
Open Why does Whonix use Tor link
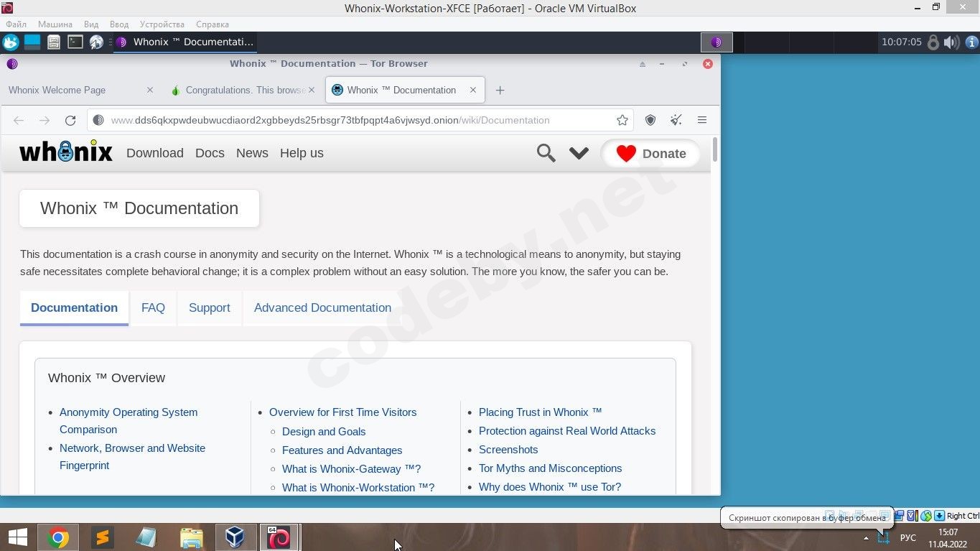pos(550,487)
